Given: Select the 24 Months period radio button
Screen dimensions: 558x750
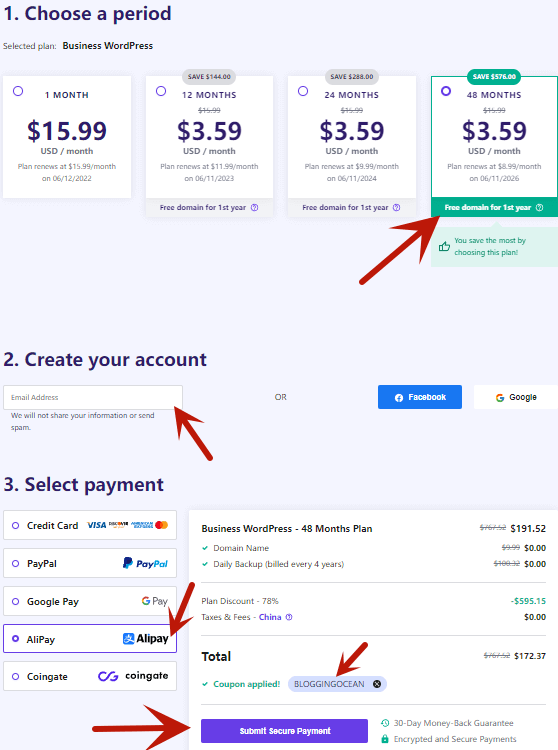Looking at the screenshot, I should (303, 91).
